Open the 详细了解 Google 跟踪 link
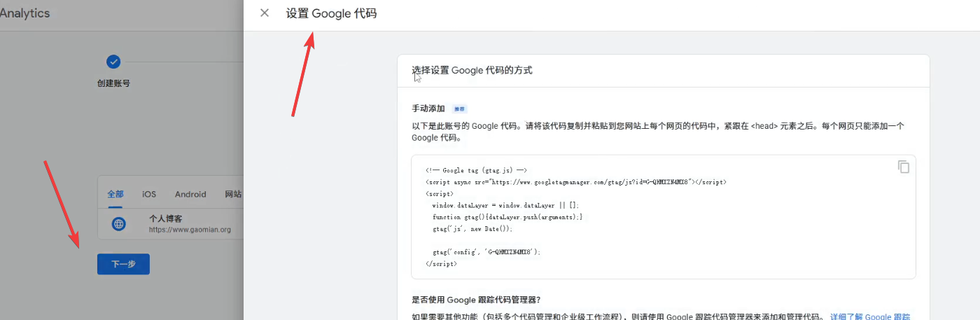980x320 pixels. coord(870,316)
